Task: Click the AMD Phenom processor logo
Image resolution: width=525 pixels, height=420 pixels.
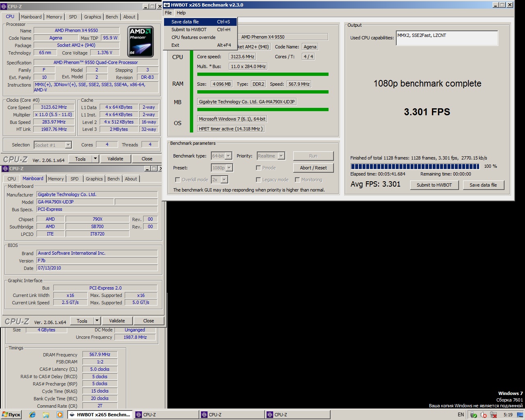Action: tap(141, 41)
